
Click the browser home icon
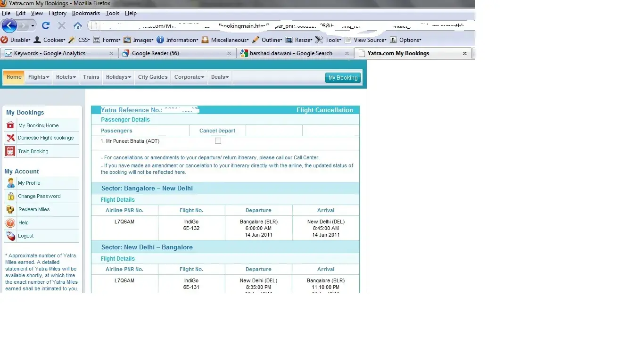click(x=78, y=25)
